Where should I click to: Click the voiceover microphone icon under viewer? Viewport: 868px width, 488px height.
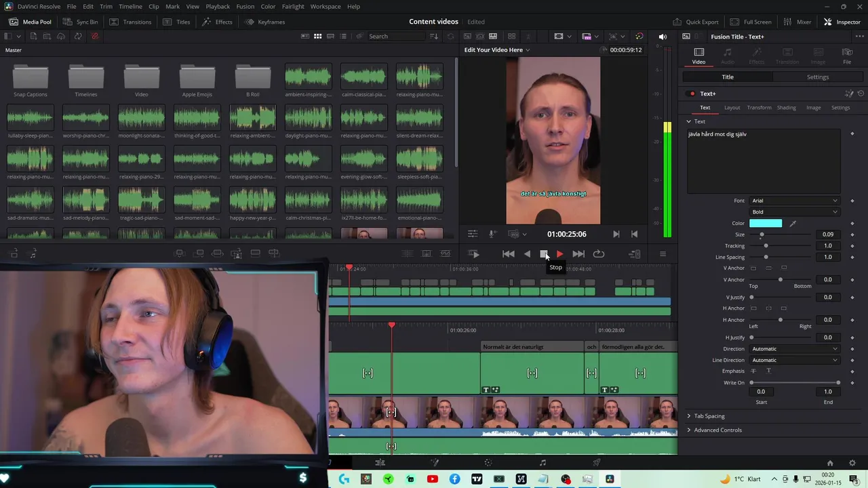[493, 234]
